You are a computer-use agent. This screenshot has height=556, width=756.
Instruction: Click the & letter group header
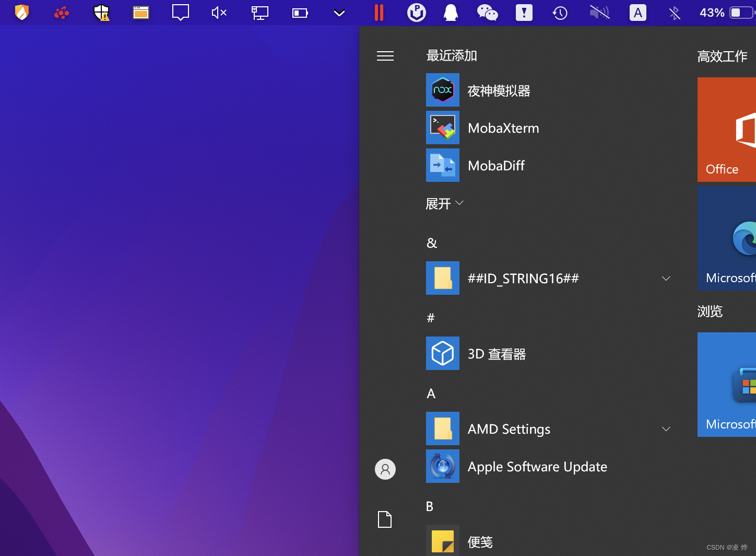[x=432, y=242]
